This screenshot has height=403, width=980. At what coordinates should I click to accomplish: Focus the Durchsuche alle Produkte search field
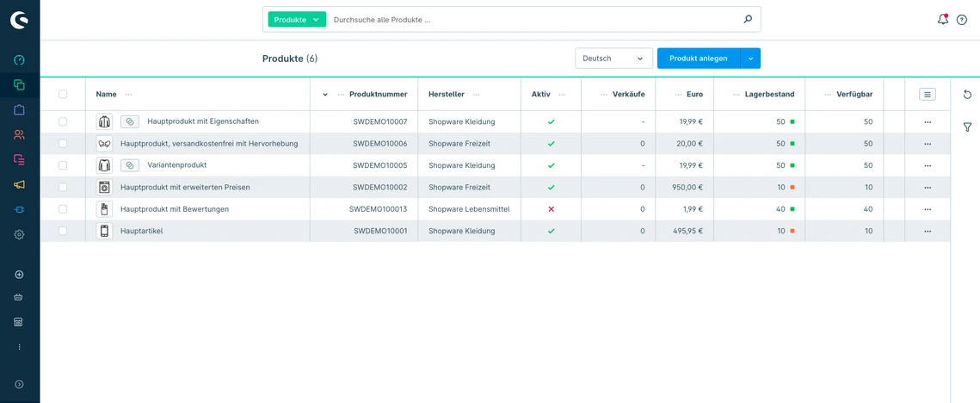point(533,19)
